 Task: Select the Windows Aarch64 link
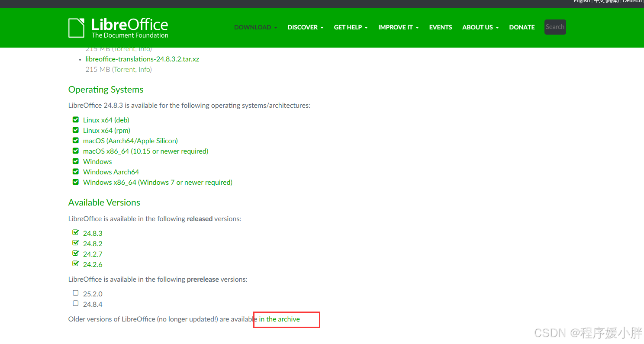(x=111, y=172)
